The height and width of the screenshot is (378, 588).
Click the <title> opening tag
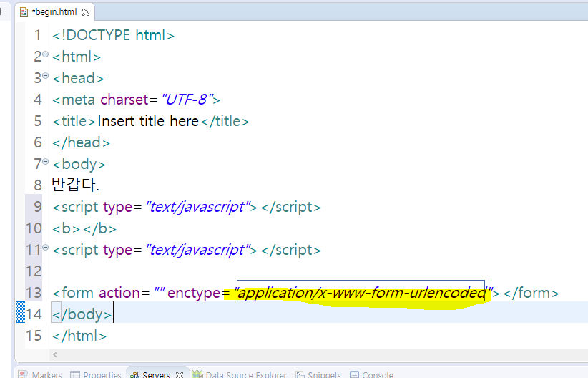[x=74, y=121]
